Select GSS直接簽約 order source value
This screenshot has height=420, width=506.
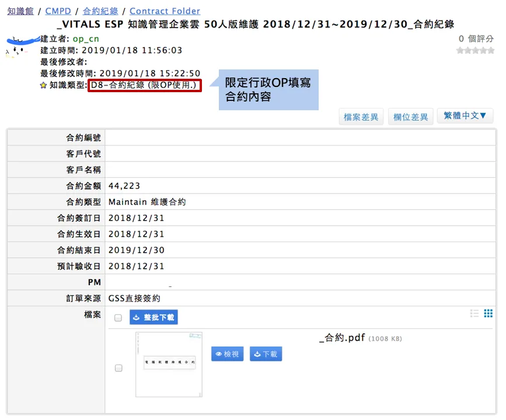pos(134,299)
